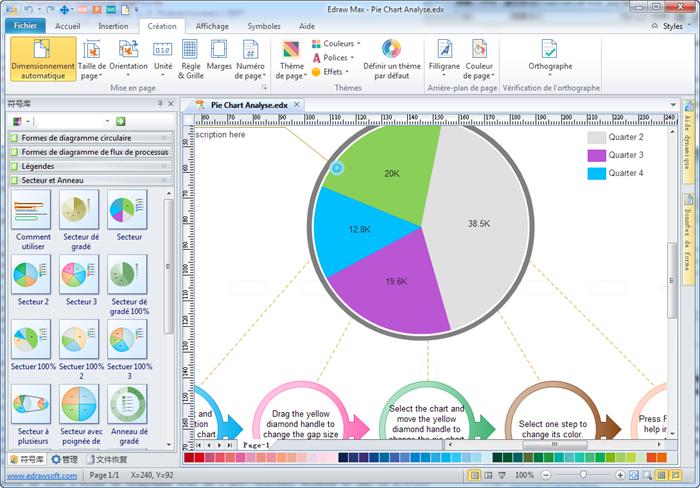Open the Fichier menu button

[x=27, y=25]
